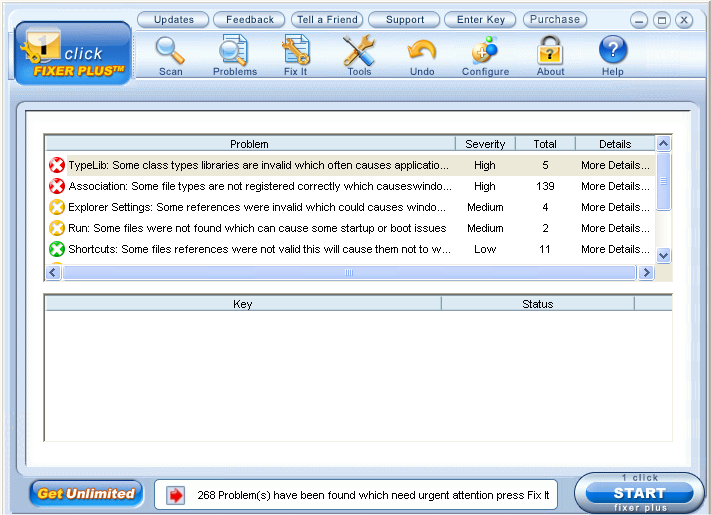The image size is (711, 515).
Task: Sort by the Problem column header
Action: [x=250, y=144]
